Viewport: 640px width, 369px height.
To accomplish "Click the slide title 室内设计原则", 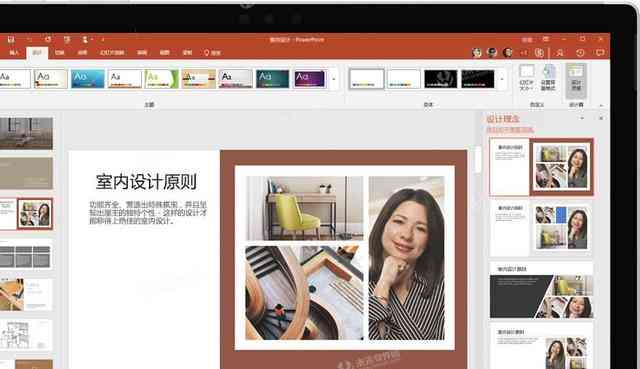I will coord(146,182).
